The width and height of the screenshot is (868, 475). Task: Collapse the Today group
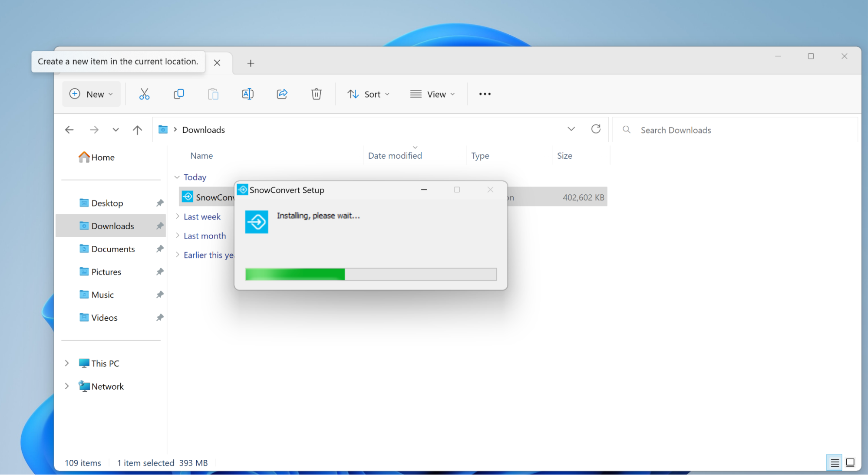[x=177, y=177]
